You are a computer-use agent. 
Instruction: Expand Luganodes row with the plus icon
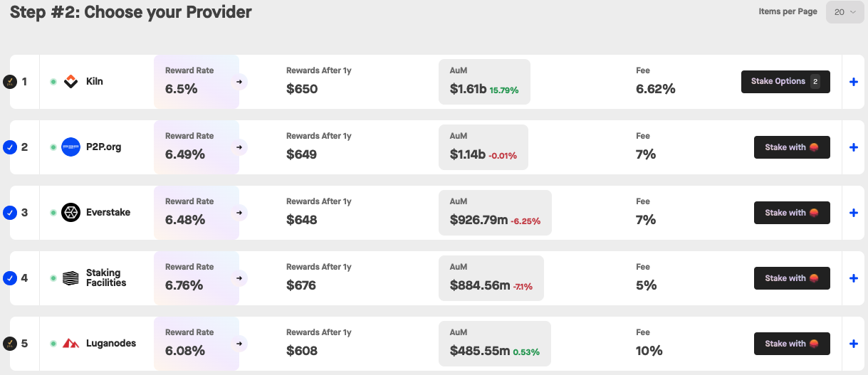point(854,344)
